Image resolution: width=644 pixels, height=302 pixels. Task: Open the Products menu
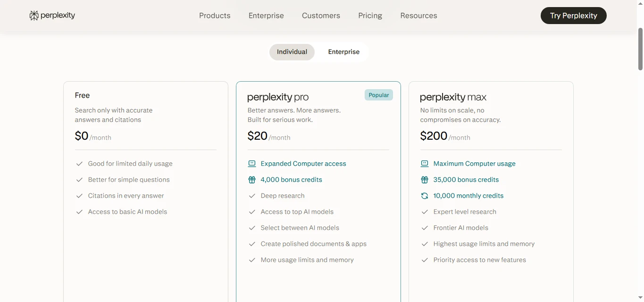[215, 16]
